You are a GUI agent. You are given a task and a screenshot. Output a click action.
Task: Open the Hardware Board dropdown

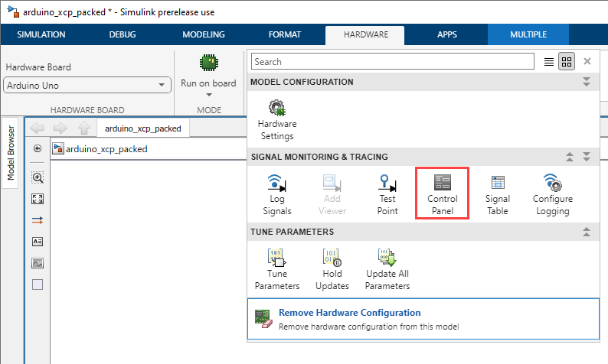[x=87, y=85]
